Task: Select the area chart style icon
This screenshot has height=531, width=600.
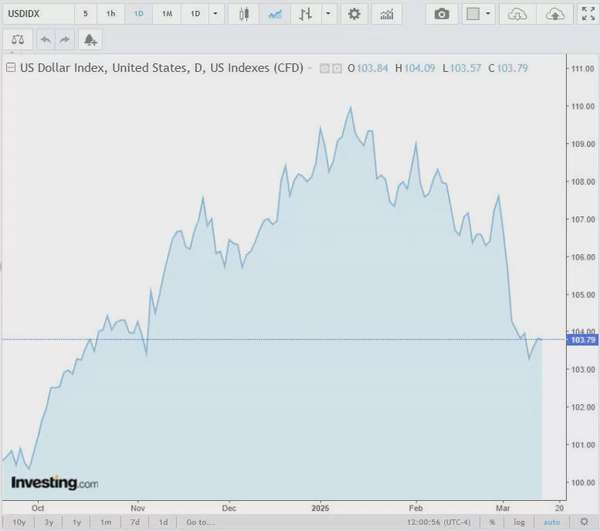Action: (x=275, y=14)
